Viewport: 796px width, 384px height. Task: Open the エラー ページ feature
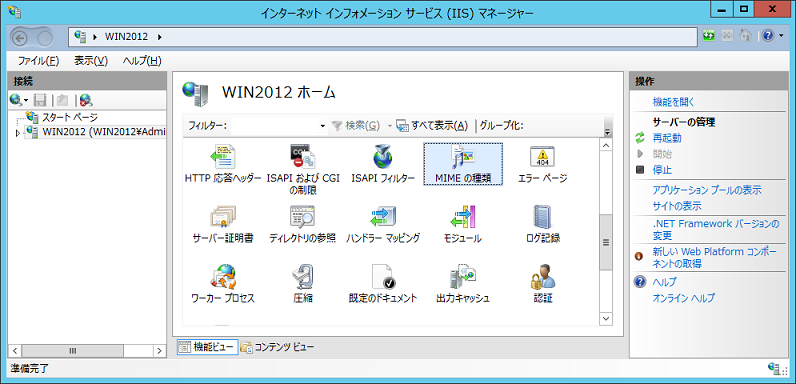point(542,164)
